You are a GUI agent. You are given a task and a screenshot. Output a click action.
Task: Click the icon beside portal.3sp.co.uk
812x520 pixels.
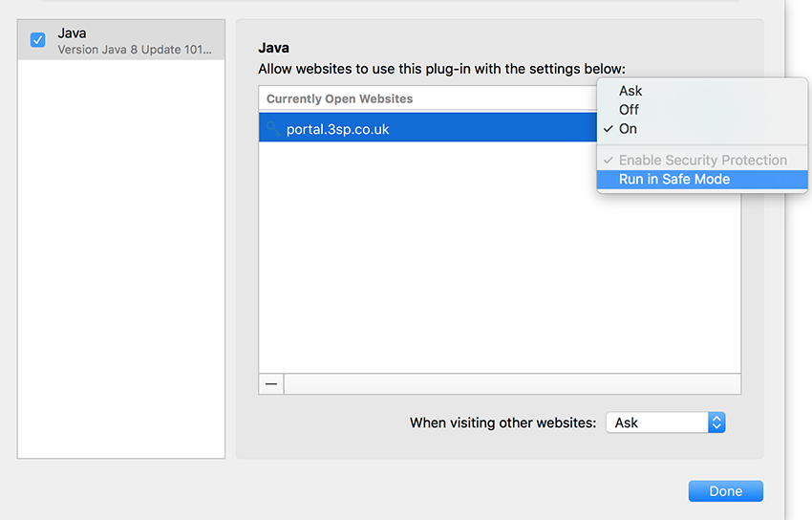pyautogui.click(x=273, y=128)
